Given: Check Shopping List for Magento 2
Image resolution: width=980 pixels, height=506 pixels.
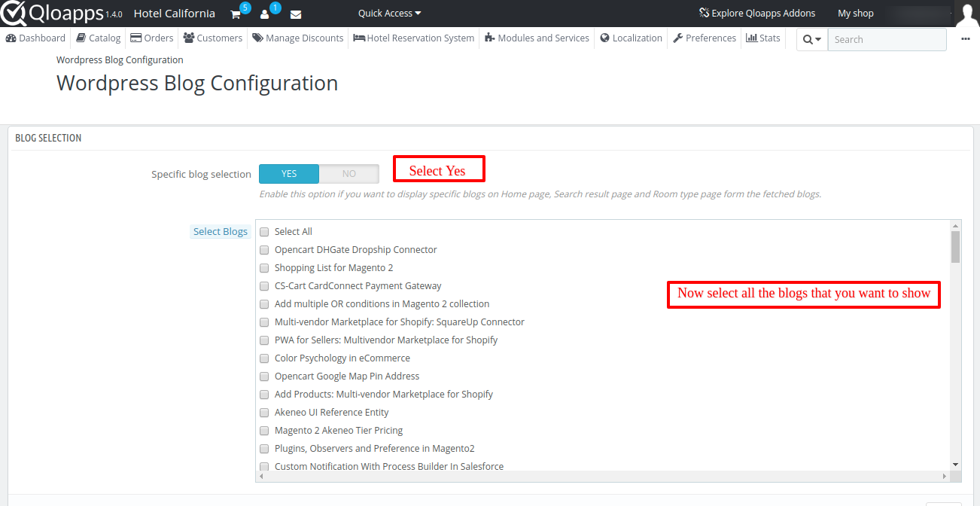Looking at the screenshot, I should 264,268.
